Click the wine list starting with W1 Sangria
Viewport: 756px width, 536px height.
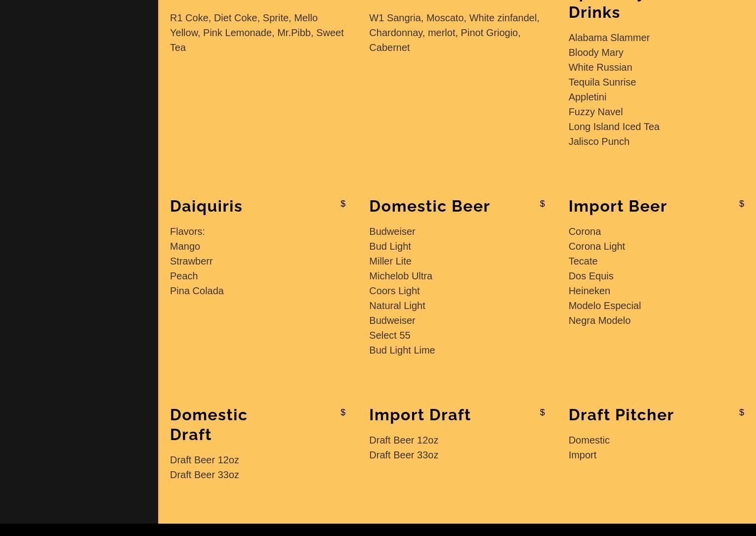tap(454, 33)
